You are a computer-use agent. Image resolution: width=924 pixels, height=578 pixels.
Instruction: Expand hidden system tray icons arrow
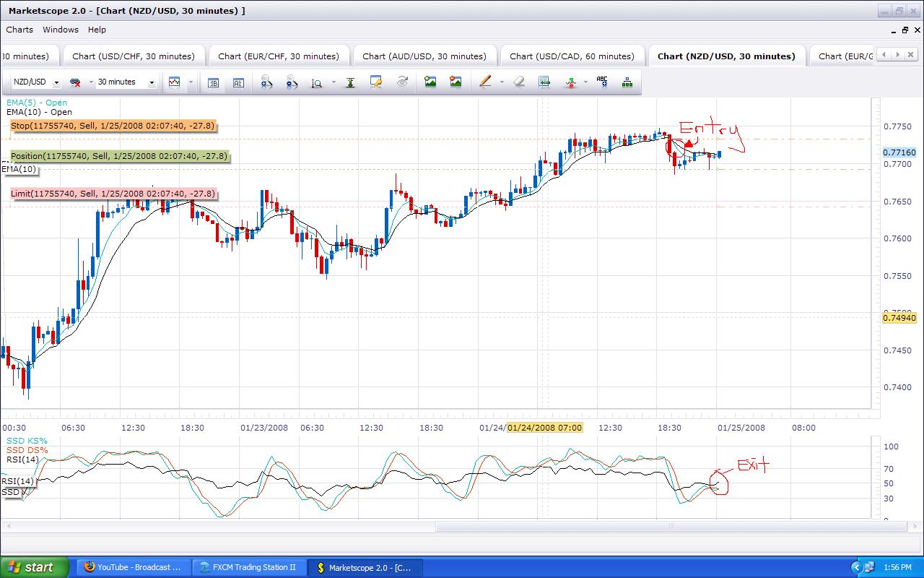857,567
